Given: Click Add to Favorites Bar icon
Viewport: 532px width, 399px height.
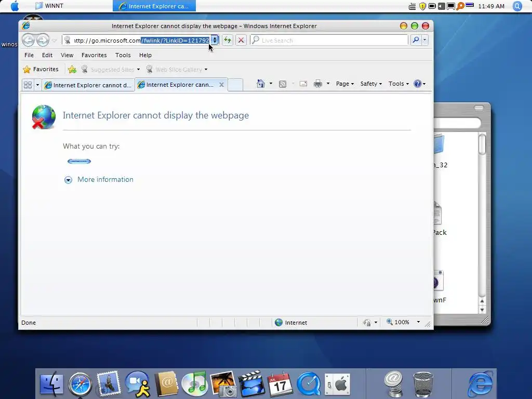Looking at the screenshot, I should coord(72,70).
